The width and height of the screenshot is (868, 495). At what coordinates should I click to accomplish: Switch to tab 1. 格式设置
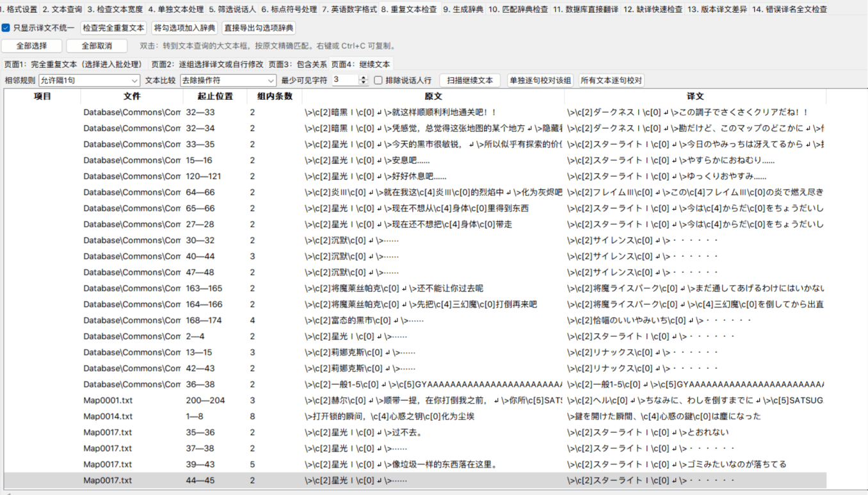coord(19,10)
